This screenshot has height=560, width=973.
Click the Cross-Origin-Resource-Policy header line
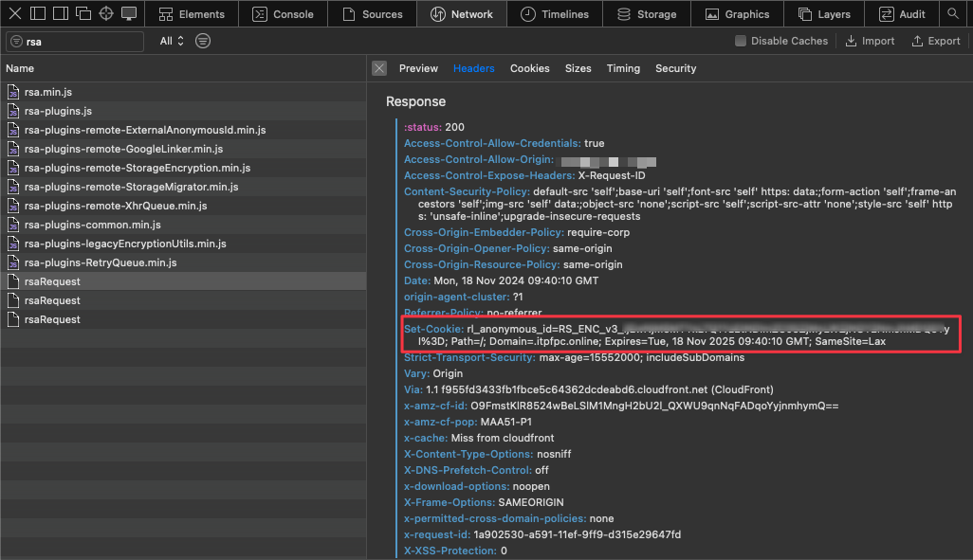513,264
